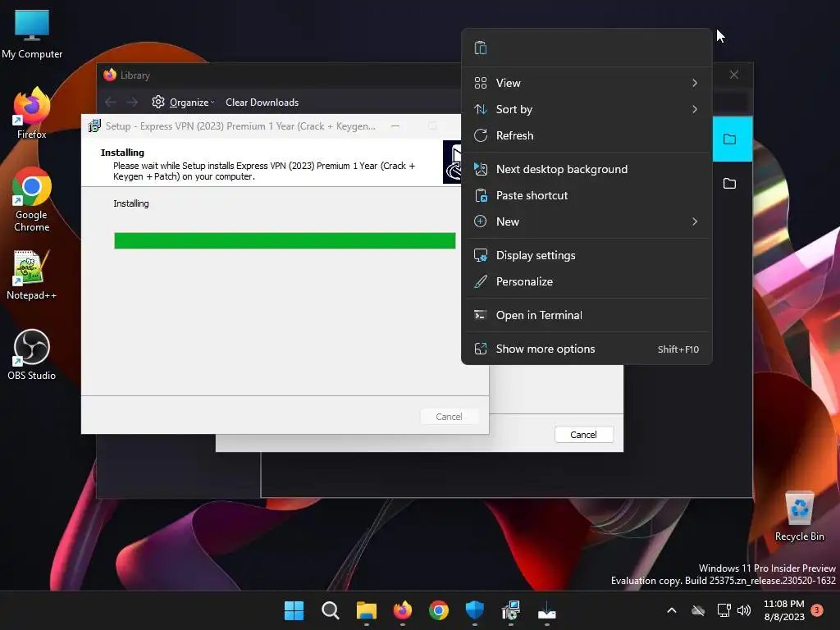Open network status tray icon
840x630 pixels.
click(724, 610)
